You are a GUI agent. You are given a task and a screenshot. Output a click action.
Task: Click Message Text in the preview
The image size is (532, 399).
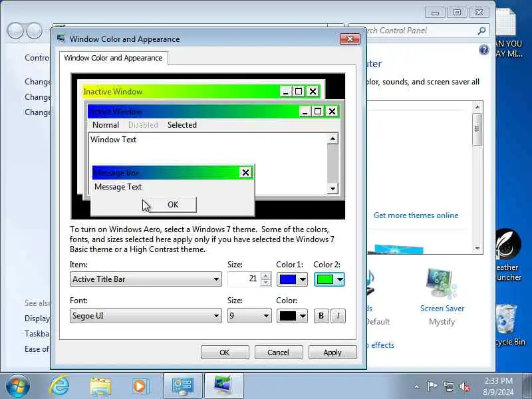(x=118, y=187)
